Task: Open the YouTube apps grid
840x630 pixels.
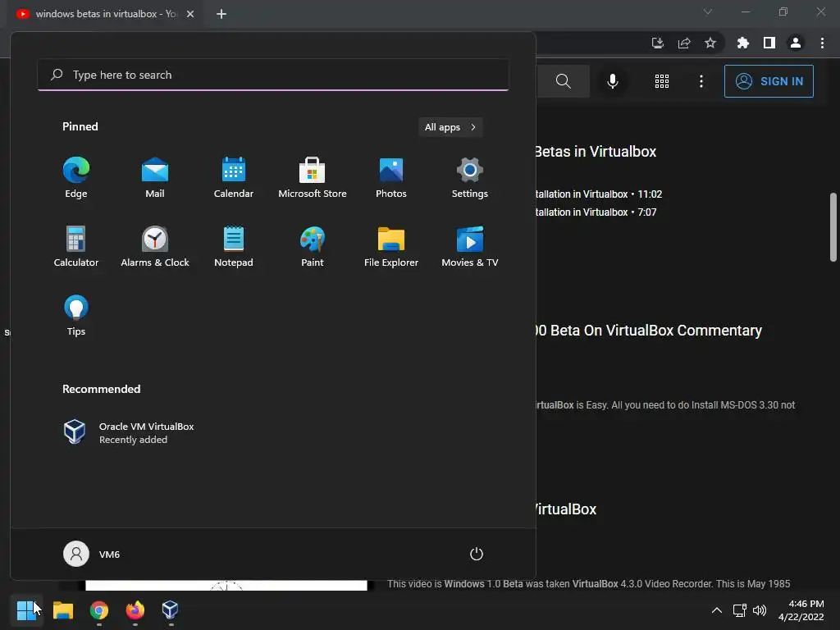Action: [x=662, y=81]
